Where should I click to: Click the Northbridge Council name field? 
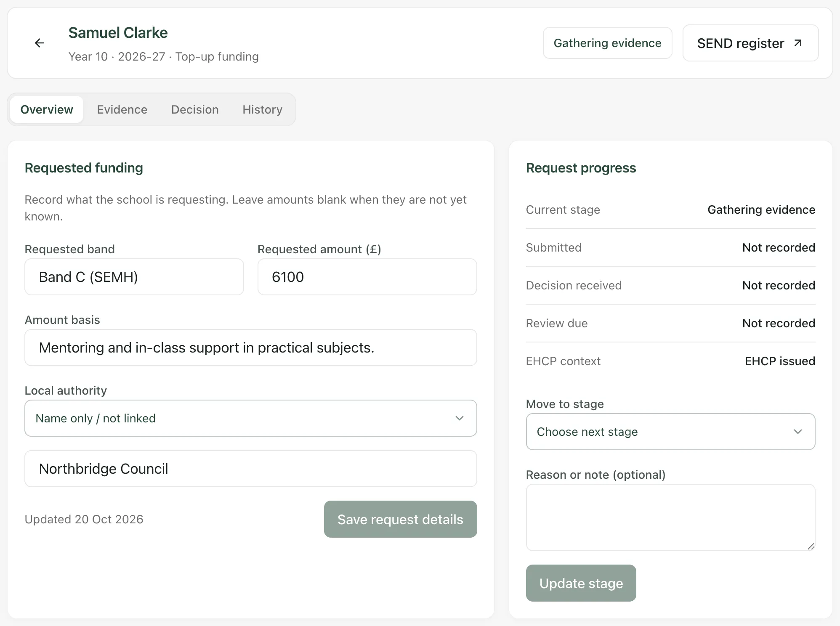click(x=251, y=469)
